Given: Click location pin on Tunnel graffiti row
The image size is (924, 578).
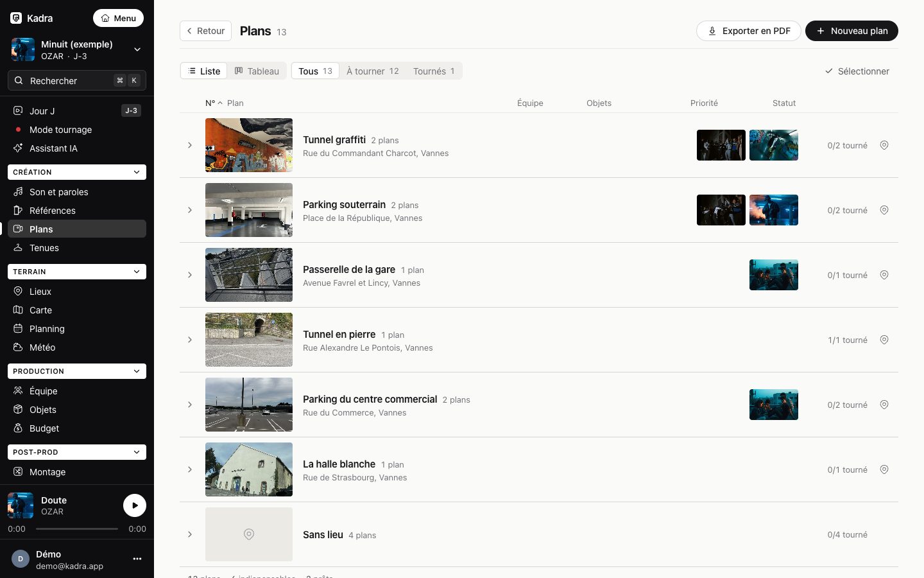Looking at the screenshot, I should coord(884,145).
